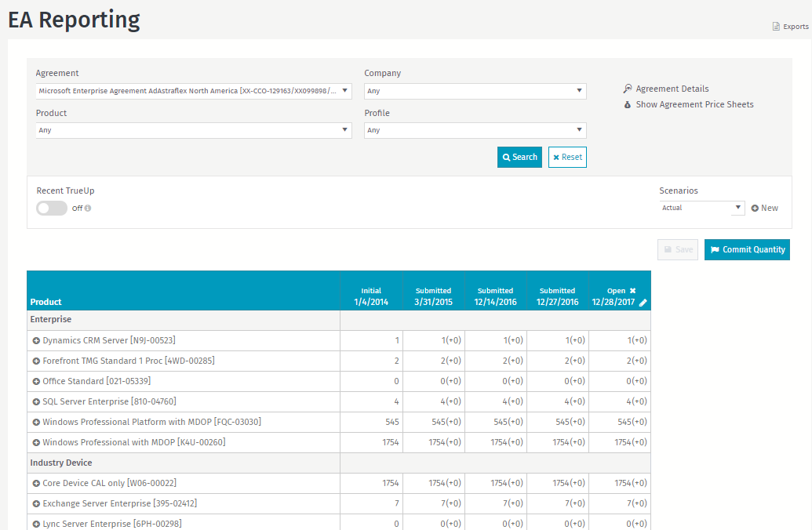Expand SQL Server Enterprise row

point(36,401)
